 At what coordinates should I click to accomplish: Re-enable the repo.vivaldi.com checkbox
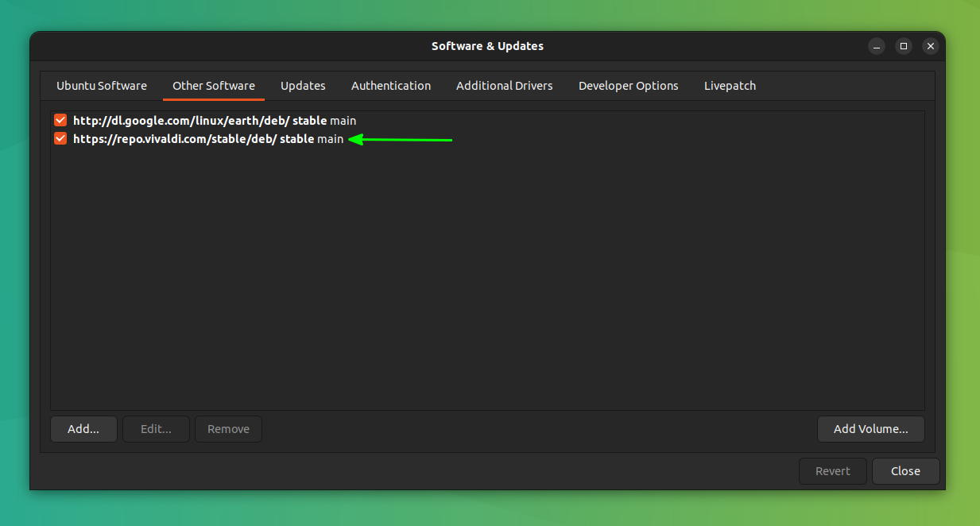click(60, 138)
